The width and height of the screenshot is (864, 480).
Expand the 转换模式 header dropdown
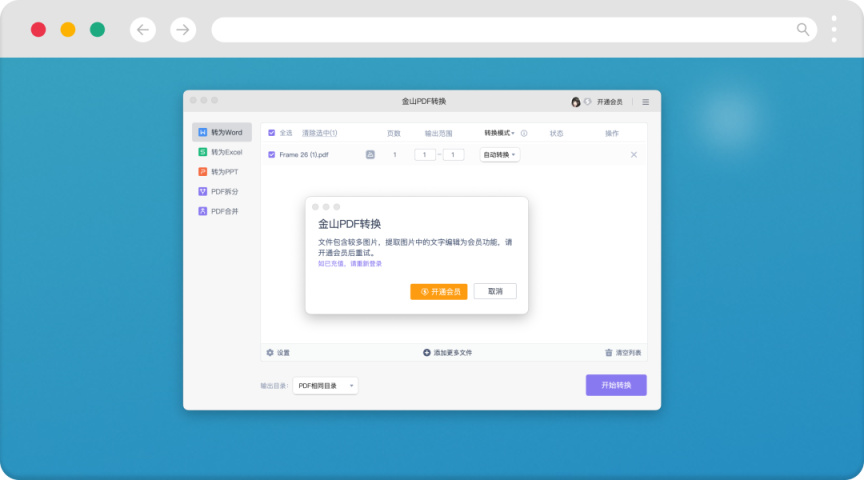(x=499, y=133)
